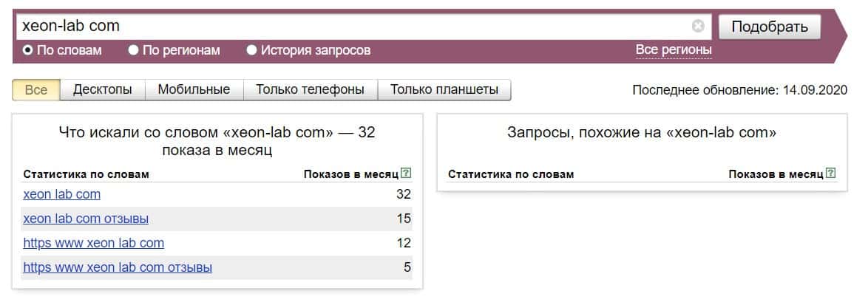Click into the keyword search input field
868x305 pixels.
pyautogui.click(x=355, y=27)
